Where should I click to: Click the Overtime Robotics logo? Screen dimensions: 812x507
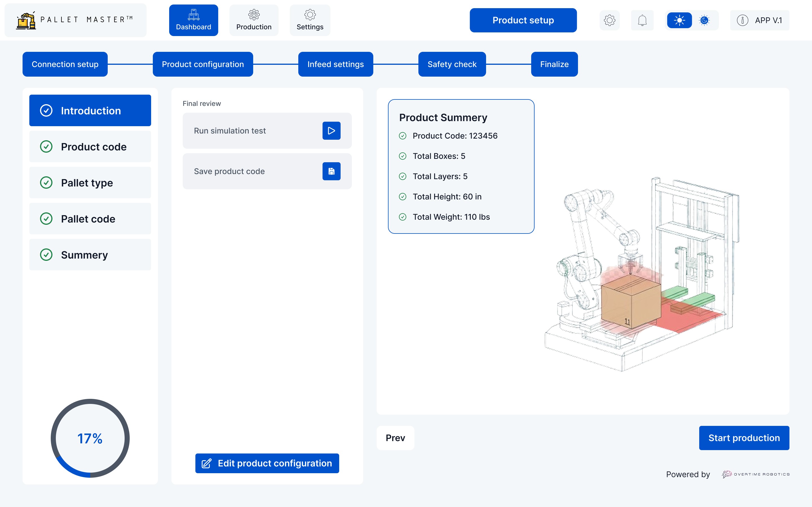pos(756,474)
